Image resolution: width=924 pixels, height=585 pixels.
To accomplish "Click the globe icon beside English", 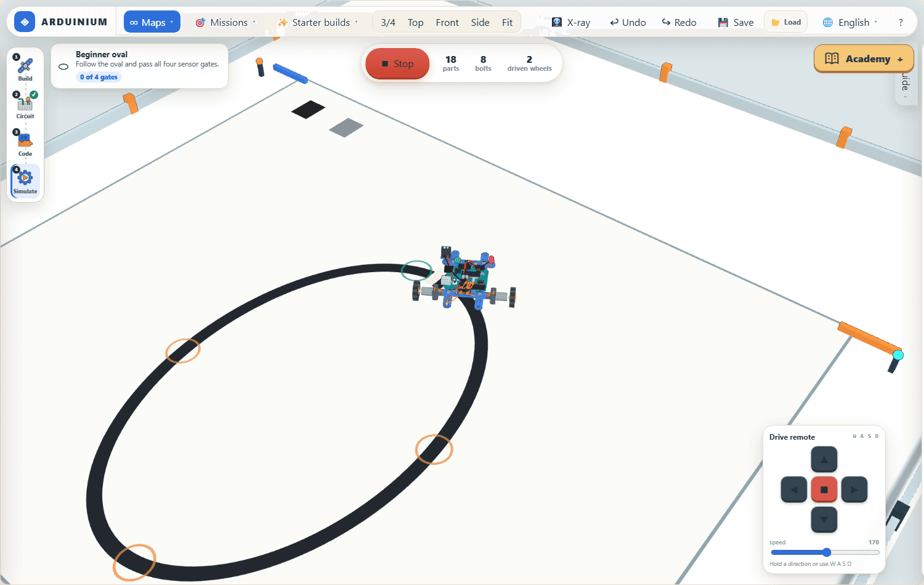I will 828,22.
